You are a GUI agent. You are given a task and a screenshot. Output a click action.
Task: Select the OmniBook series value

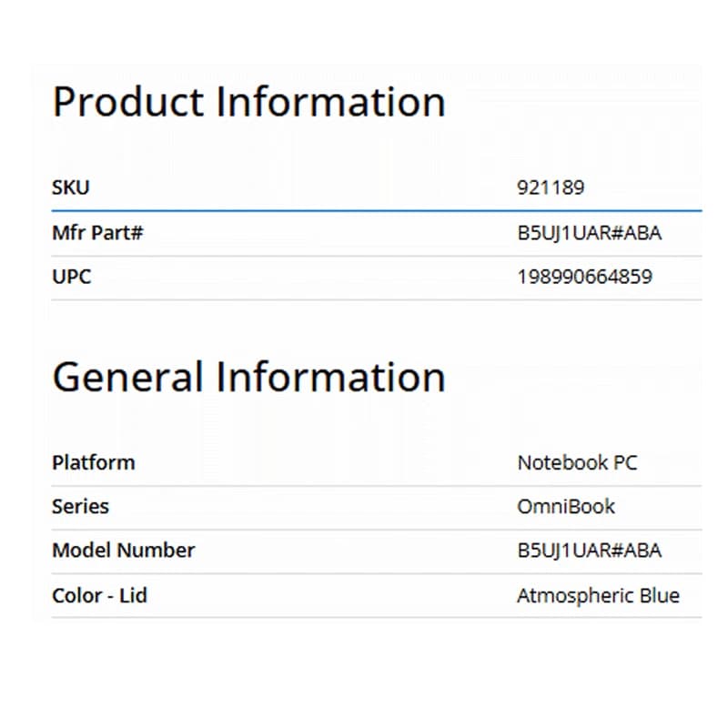click(566, 506)
